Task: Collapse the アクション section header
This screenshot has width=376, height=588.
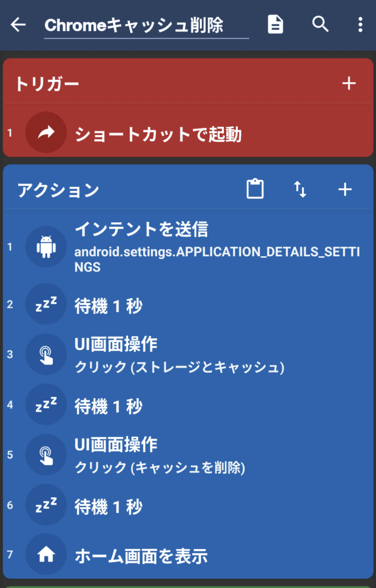Action: point(59,190)
